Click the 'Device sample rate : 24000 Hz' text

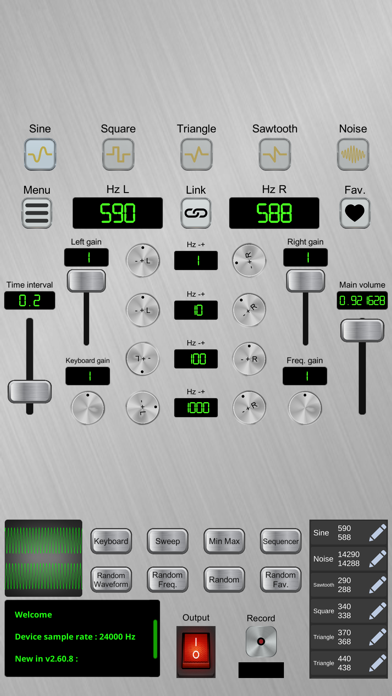(75, 637)
